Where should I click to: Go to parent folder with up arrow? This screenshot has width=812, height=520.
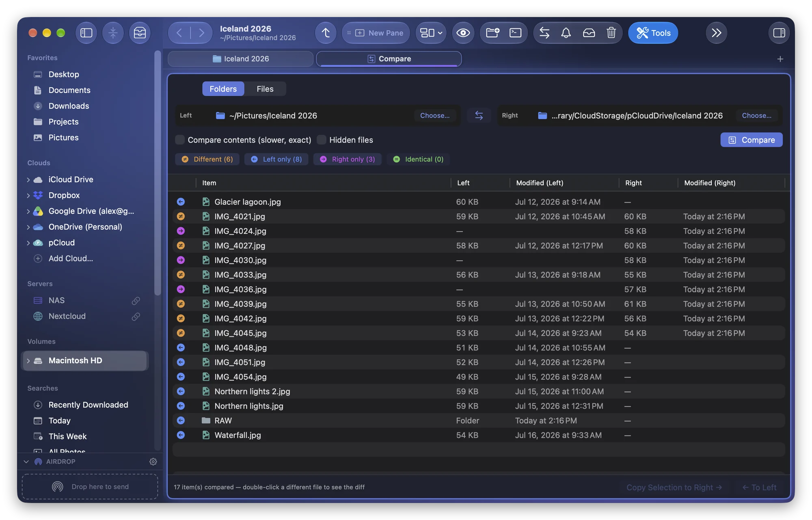[326, 33]
